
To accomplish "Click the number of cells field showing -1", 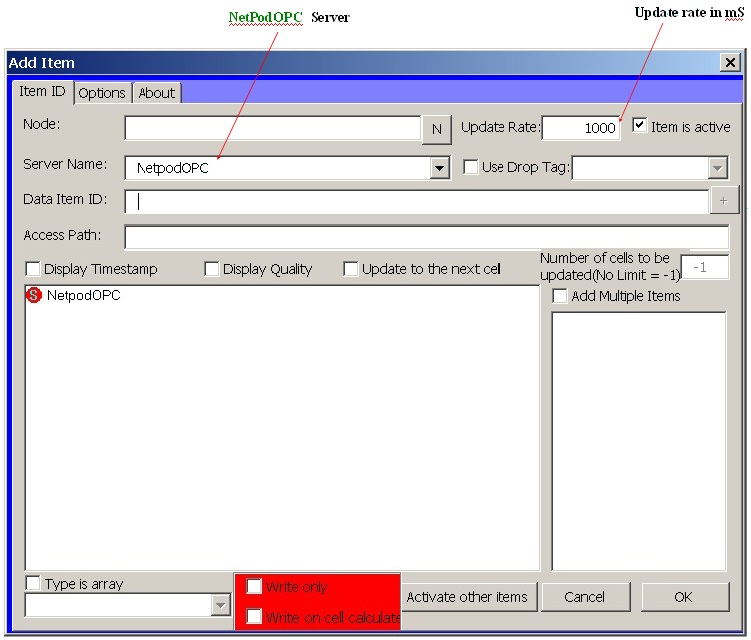I will point(705,267).
